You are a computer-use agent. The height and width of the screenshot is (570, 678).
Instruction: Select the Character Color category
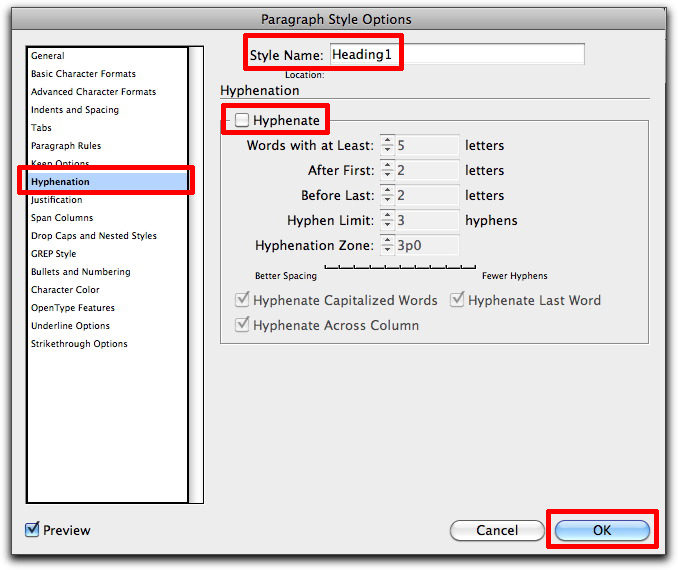pos(65,290)
